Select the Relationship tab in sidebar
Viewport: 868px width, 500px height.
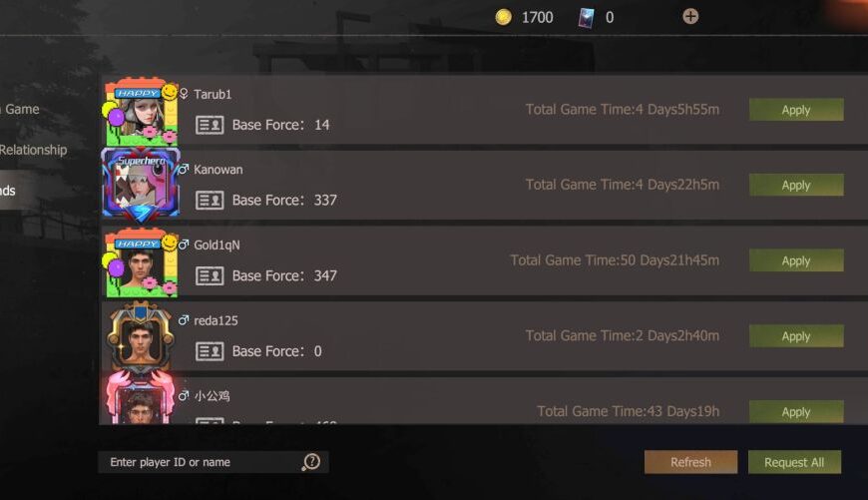coord(33,150)
